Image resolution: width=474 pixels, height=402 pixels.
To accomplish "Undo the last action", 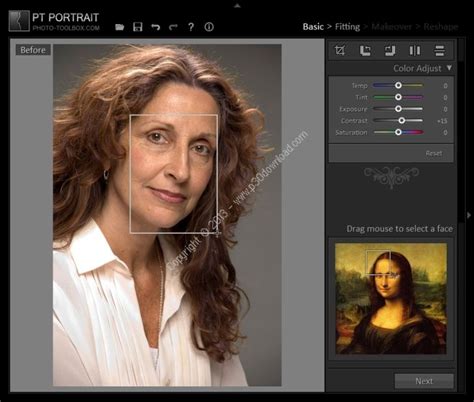I will pyautogui.click(x=155, y=27).
